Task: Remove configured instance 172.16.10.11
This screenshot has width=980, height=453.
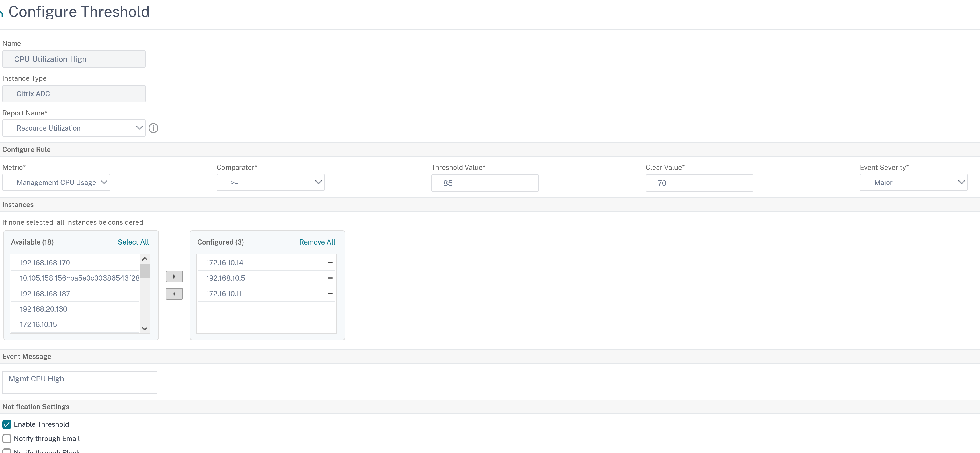Action: (x=330, y=294)
